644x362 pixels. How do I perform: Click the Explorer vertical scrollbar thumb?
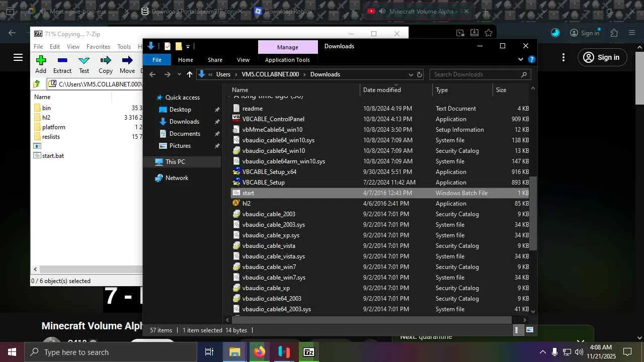pos(533,213)
